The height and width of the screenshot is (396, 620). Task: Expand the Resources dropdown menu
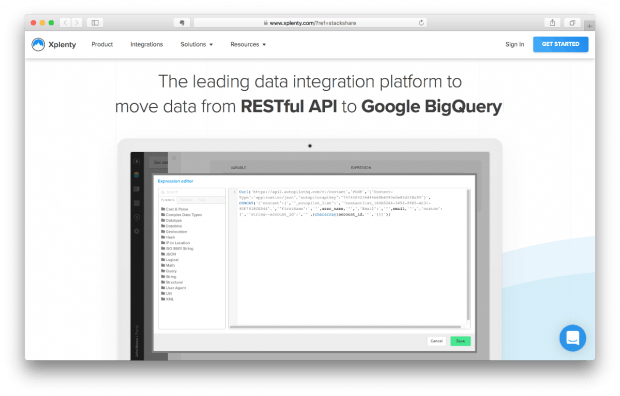248,44
